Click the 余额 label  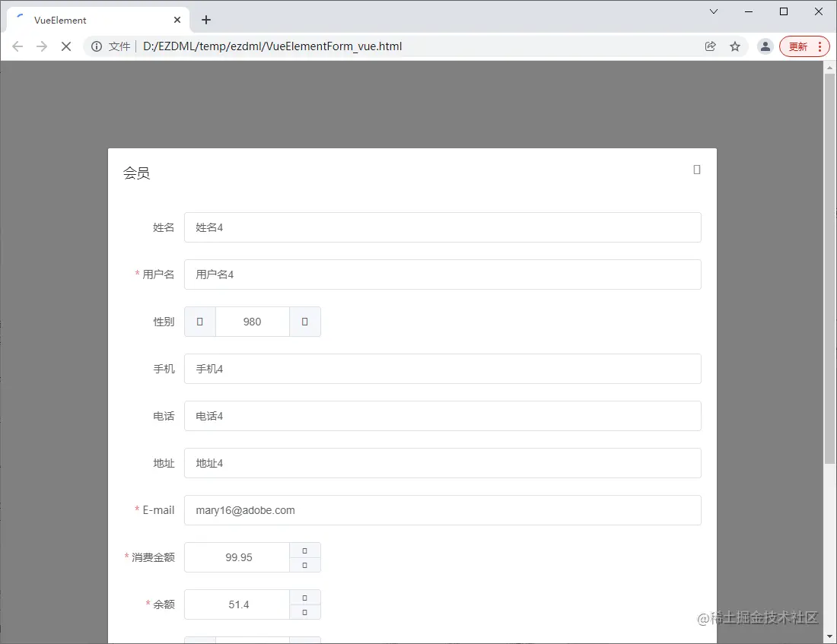pos(164,604)
